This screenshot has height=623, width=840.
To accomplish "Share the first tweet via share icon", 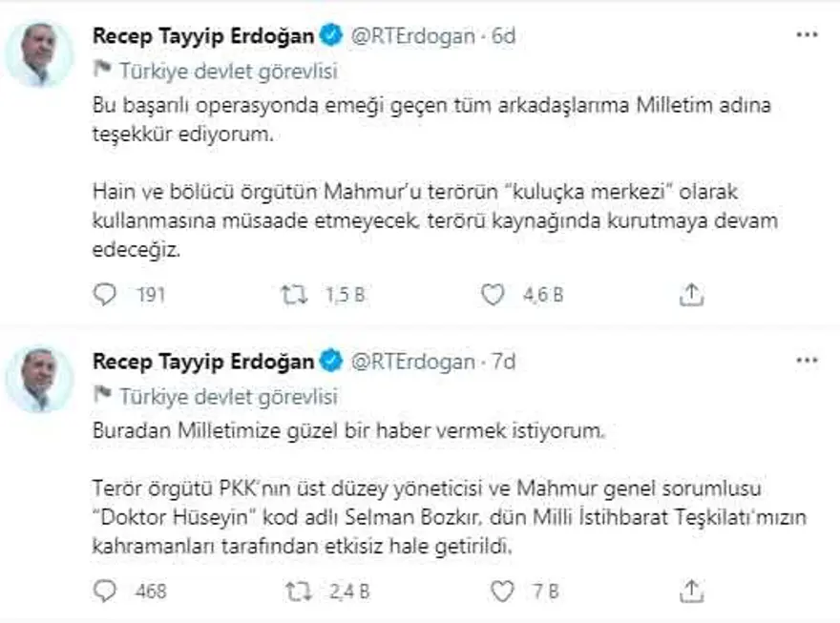I will [691, 296].
